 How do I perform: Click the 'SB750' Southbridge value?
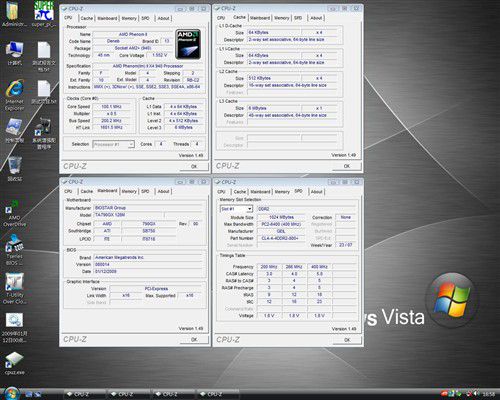[149, 231]
